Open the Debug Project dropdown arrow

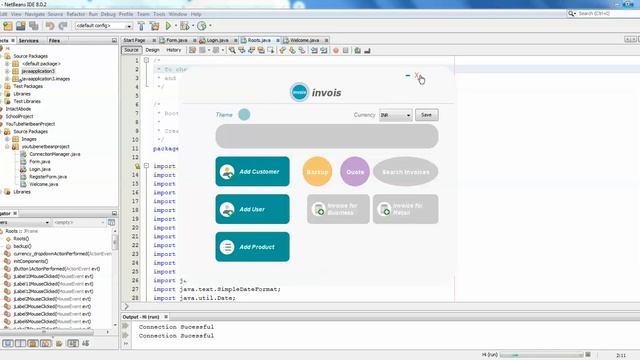193,26
